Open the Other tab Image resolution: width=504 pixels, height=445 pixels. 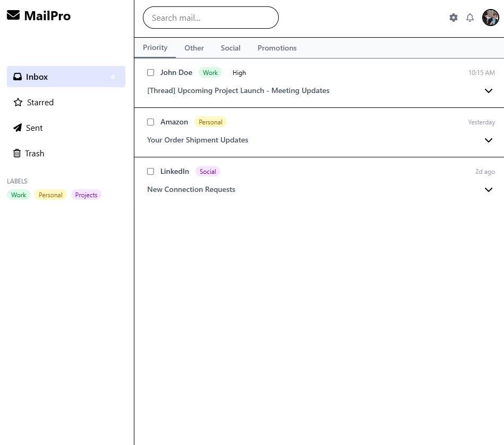click(194, 48)
